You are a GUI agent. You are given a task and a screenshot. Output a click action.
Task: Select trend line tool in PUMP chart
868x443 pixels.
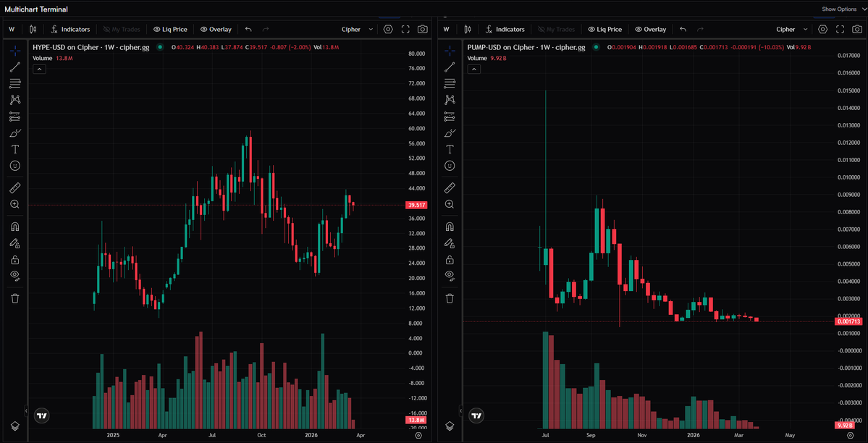(450, 67)
